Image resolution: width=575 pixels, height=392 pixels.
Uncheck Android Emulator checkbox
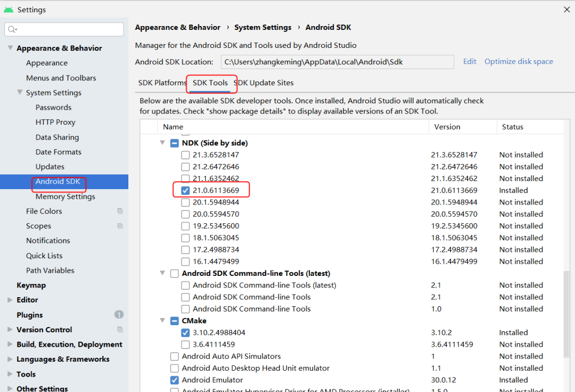[x=175, y=380]
